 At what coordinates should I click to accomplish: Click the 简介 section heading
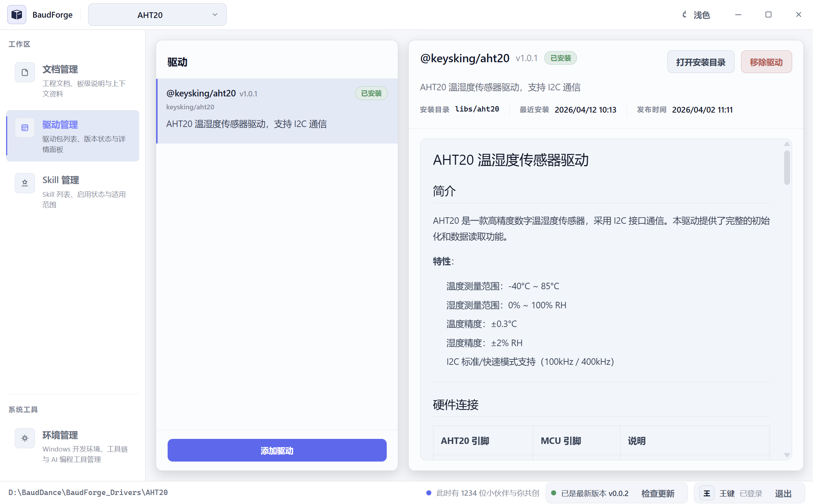tap(444, 191)
